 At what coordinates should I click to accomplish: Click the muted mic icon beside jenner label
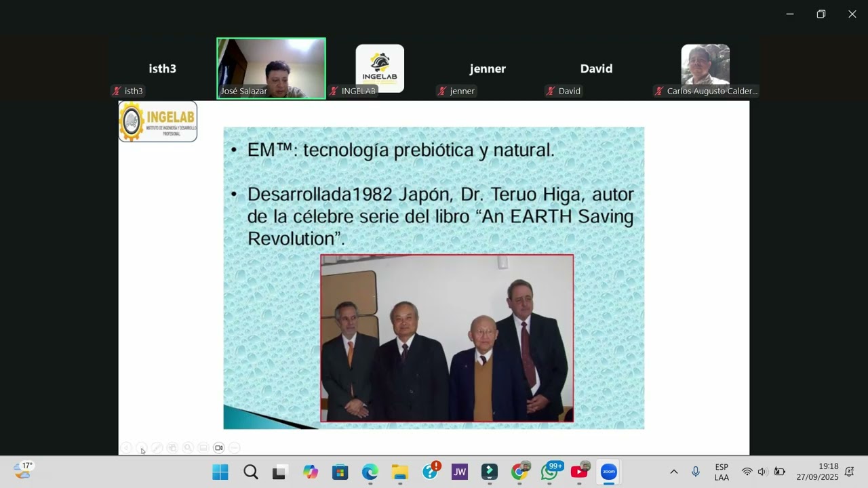point(442,91)
